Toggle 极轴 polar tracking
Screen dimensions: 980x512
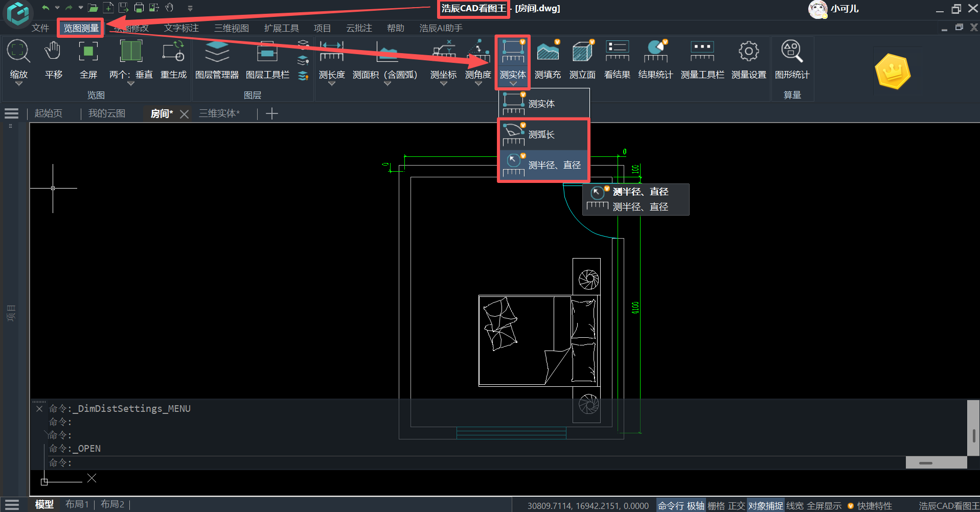point(695,505)
